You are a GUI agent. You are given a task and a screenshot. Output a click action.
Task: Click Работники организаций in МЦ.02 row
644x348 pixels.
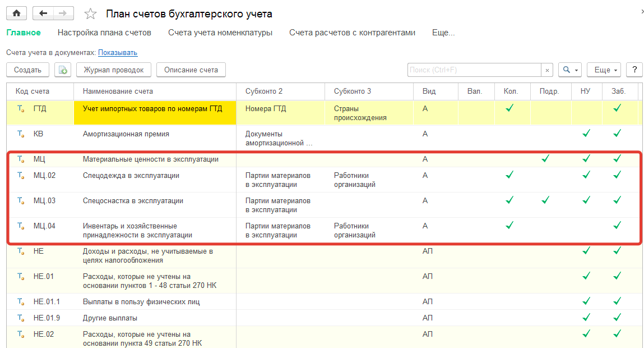click(x=369, y=180)
